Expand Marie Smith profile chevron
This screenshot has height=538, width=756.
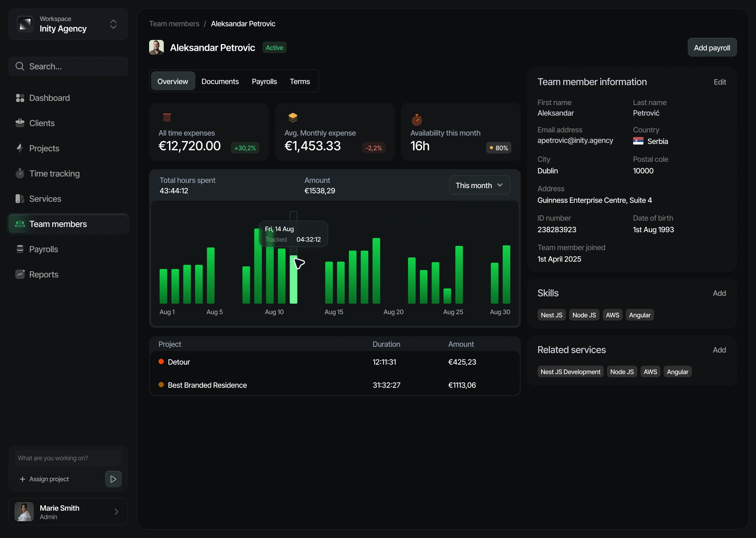116,512
